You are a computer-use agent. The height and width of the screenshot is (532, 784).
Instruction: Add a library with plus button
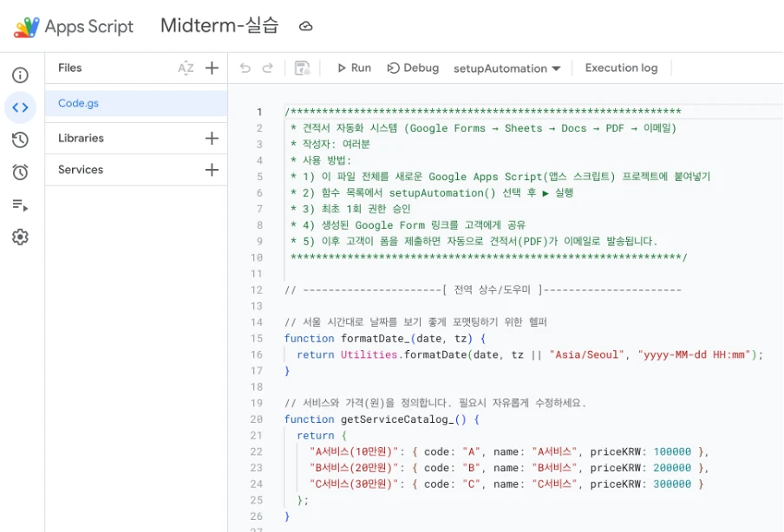(212, 139)
